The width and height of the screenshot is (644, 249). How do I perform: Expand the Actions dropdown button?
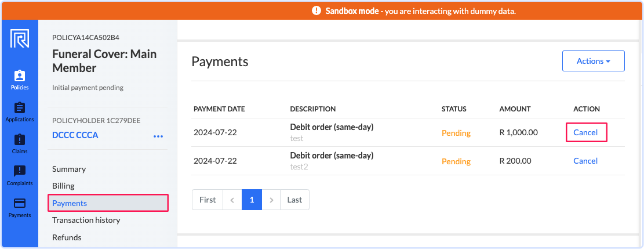click(x=594, y=61)
